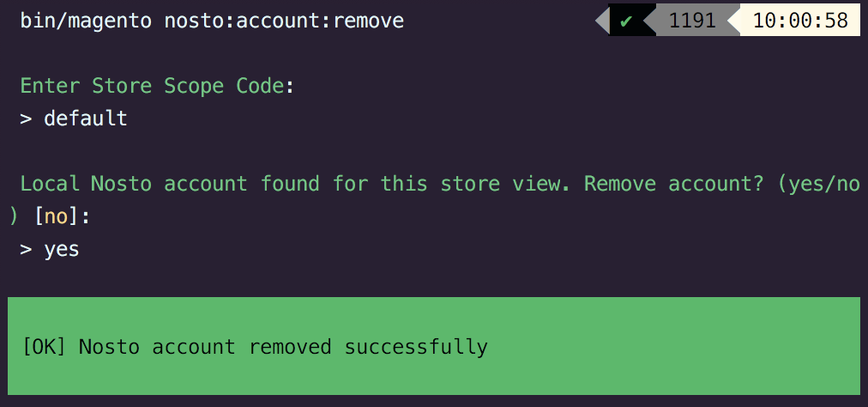This screenshot has width=868, height=407.
Task: Click the 10:00:58 clock segment
Action: [x=800, y=21]
